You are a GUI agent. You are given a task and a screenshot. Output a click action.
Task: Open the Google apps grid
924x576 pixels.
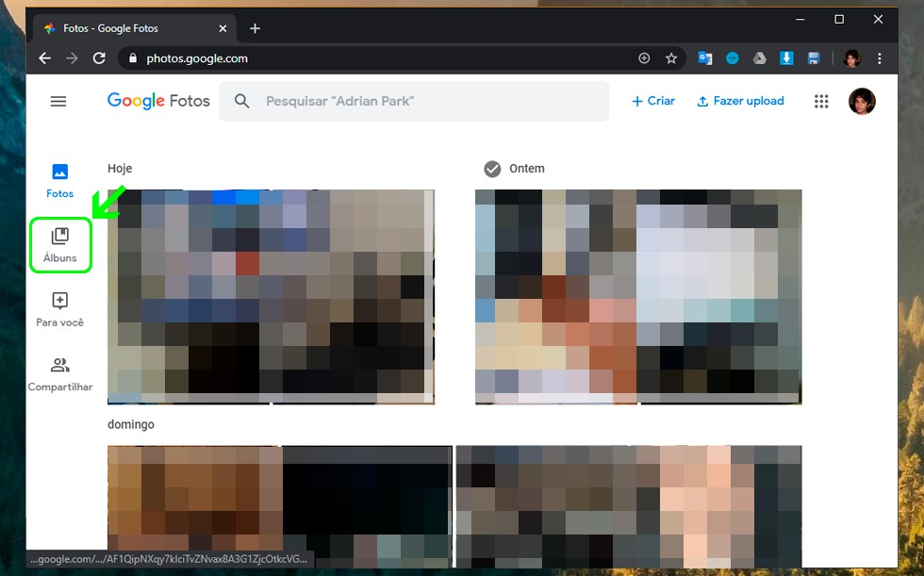(x=821, y=101)
